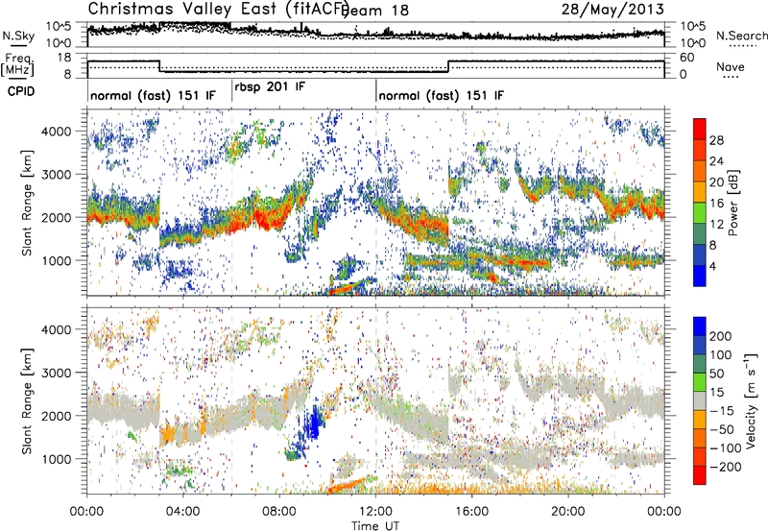This screenshot has height=532, width=768.
Task: Click the N.Search legend label
Action: coord(741,36)
